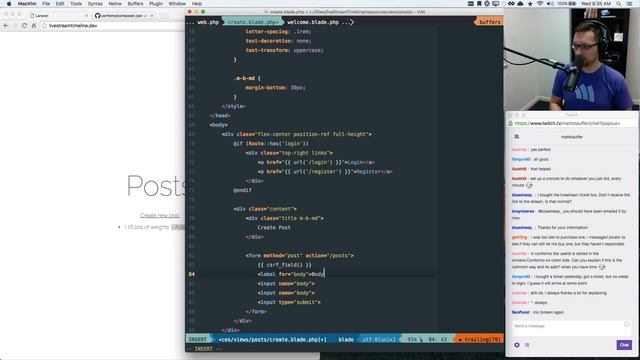The height and width of the screenshot is (360, 640).
Task: Click browser back arrow
Action: click(6, 25)
